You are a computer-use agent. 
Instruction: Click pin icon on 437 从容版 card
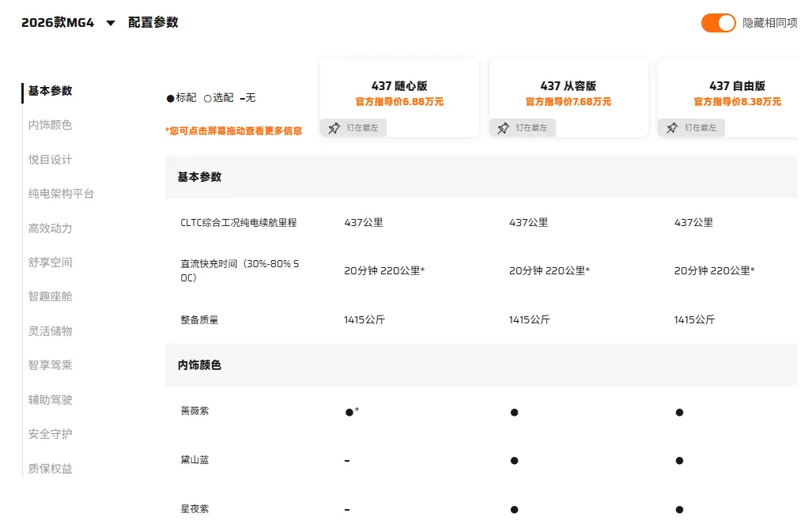503,128
